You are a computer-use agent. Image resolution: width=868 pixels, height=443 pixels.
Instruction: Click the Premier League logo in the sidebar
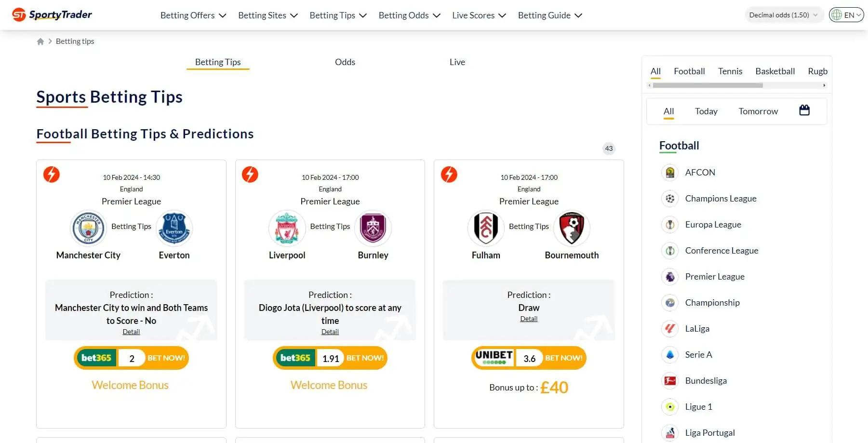(x=669, y=276)
